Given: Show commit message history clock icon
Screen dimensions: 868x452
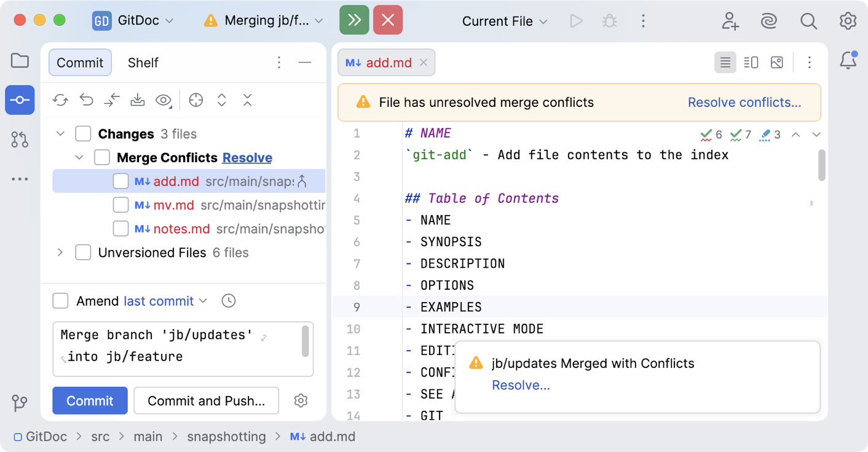Looking at the screenshot, I should (229, 301).
